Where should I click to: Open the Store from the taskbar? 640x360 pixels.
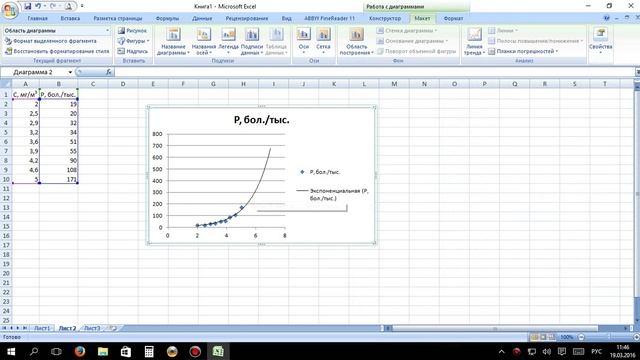coord(126,351)
